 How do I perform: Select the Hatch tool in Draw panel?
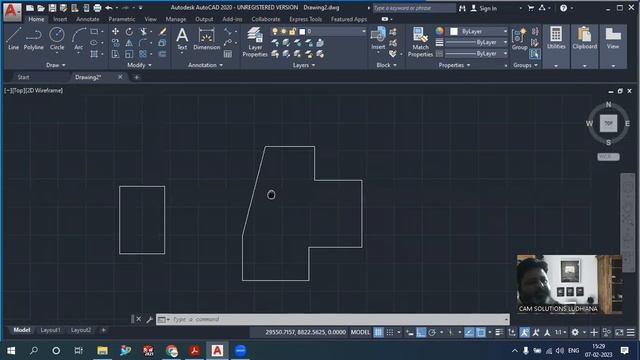(x=94, y=54)
